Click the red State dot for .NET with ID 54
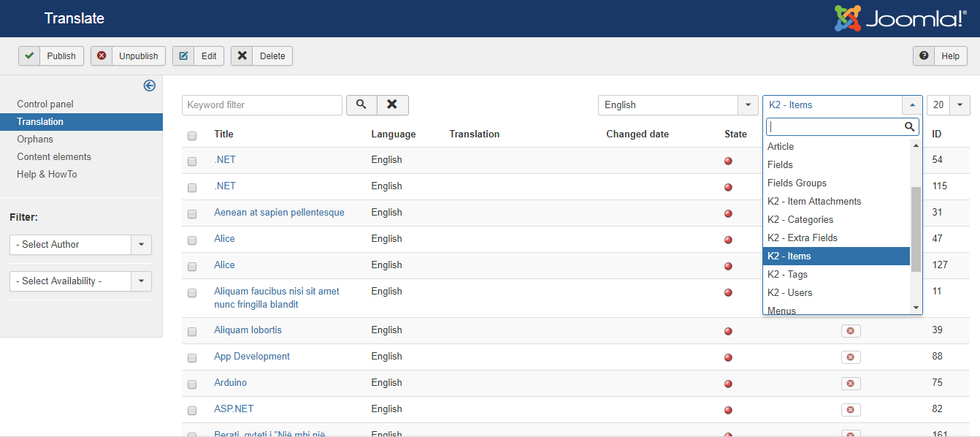This screenshot has height=437, width=980. [x=728, y=161]
